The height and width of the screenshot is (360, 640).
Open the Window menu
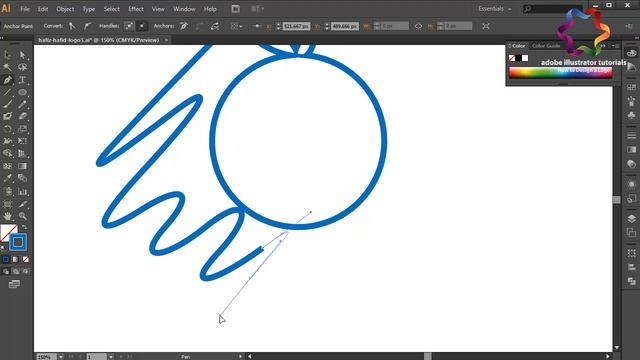tap(184, 9)
